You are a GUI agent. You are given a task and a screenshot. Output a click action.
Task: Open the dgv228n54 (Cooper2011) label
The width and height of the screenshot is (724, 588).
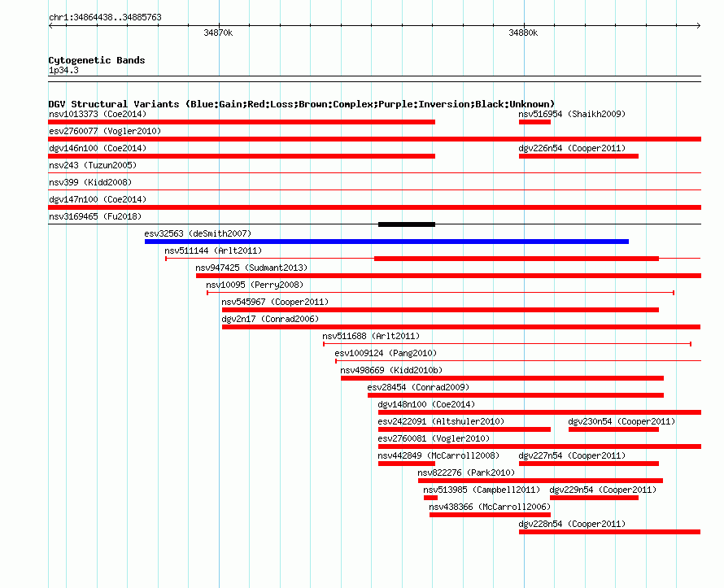pos(572,524)
